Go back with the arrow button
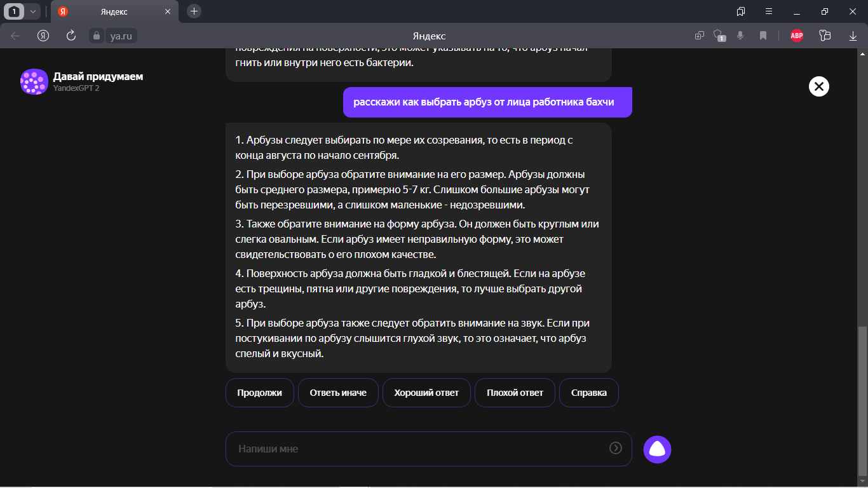The image size is (868, 488). point(15,36)
